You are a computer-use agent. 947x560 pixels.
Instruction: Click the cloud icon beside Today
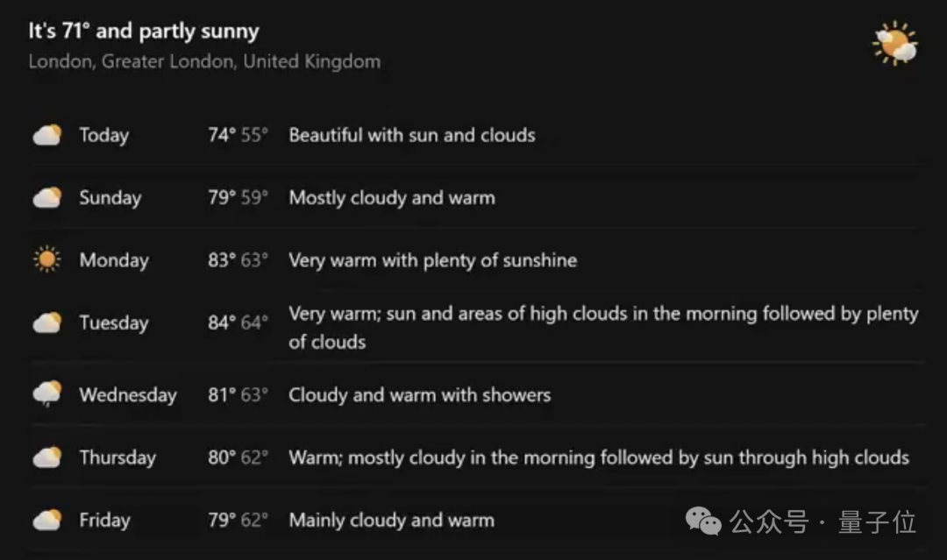47,135
